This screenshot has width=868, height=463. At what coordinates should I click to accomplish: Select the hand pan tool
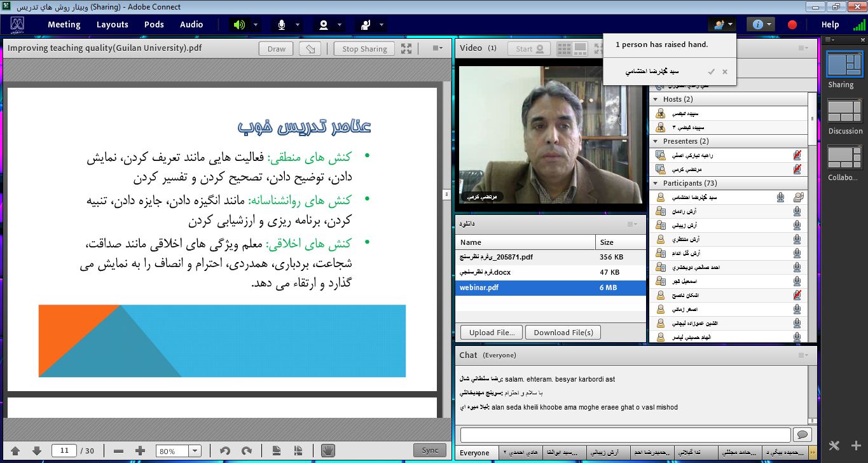[327, 450]
